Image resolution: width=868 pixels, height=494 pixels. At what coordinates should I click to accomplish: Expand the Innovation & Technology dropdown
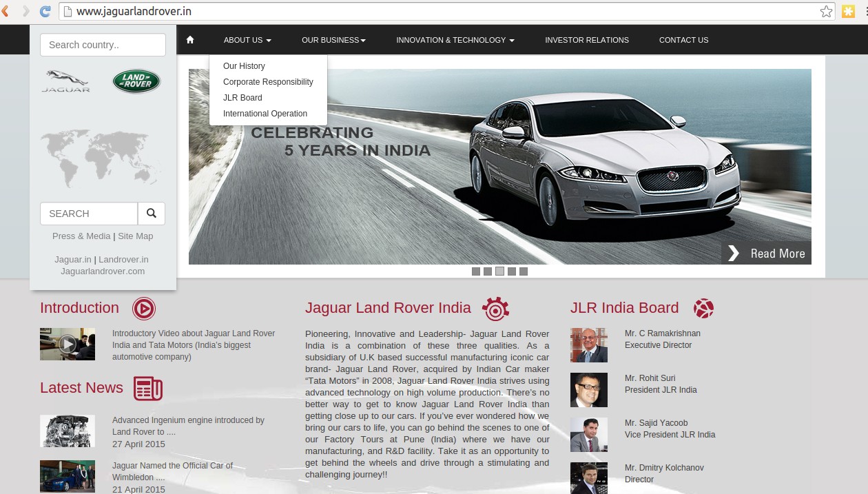pyautogui.click(x=455, y=40)
